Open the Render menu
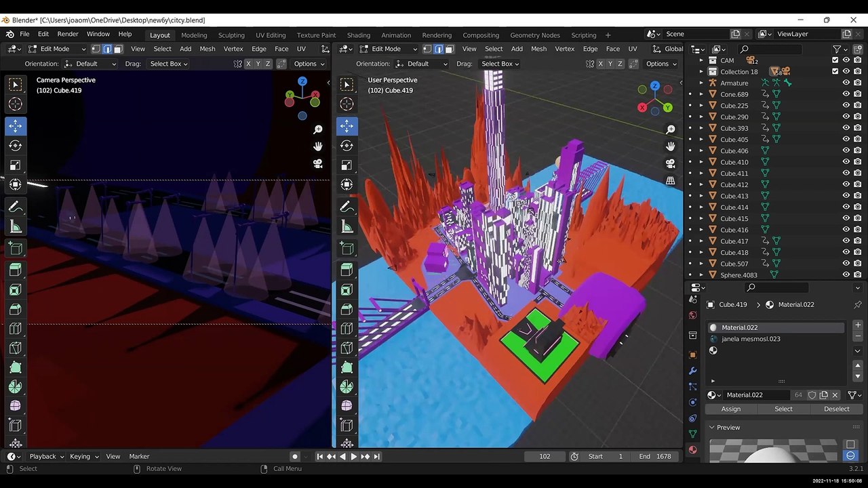868x488 pixels. 68,34
